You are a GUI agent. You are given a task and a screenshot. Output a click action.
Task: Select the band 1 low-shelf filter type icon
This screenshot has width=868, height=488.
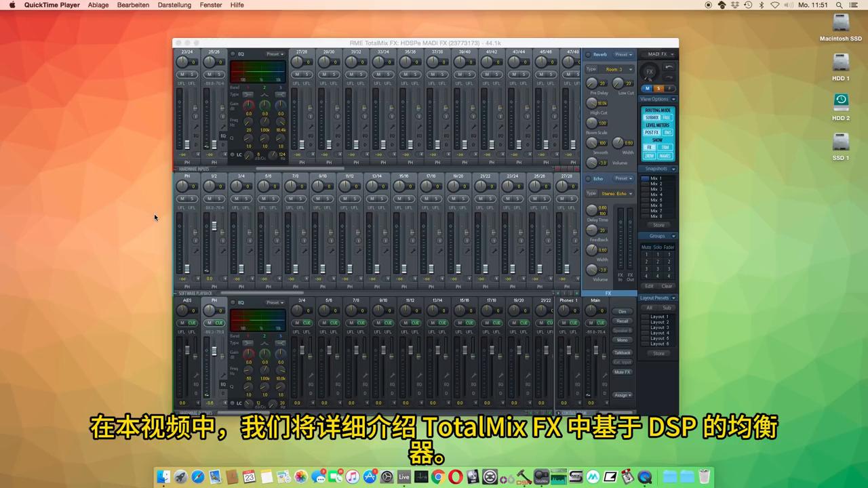(248, 95)
